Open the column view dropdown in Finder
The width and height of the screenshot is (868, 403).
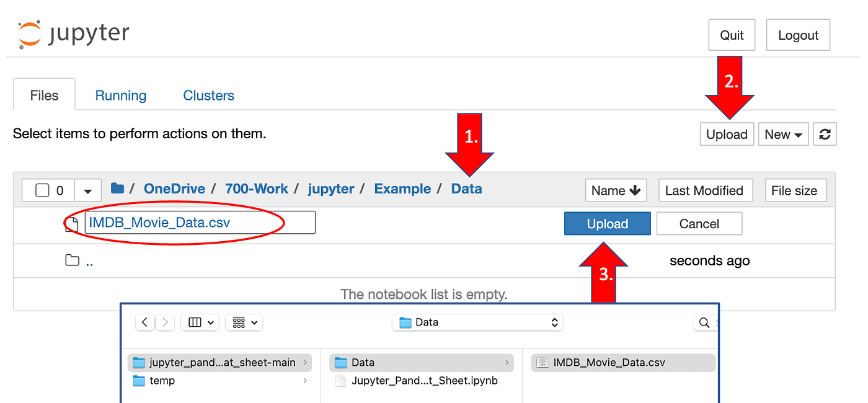tap(200, 322)
